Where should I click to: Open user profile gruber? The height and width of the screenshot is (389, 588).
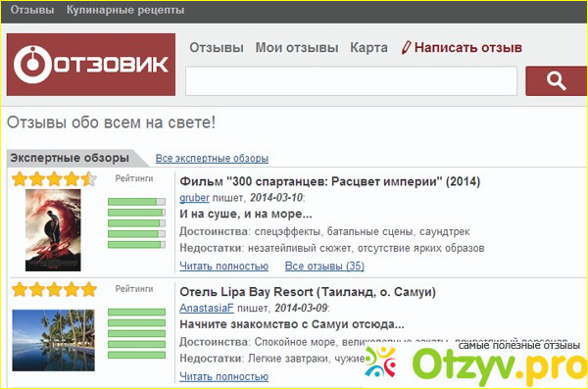point(194,197)
